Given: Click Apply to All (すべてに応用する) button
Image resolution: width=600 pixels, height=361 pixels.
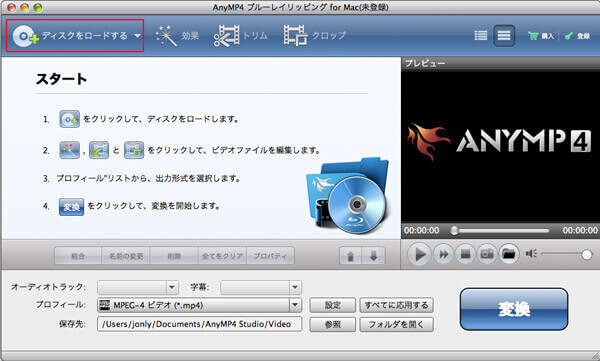Looking at the screenshot, I should [396, 305].
